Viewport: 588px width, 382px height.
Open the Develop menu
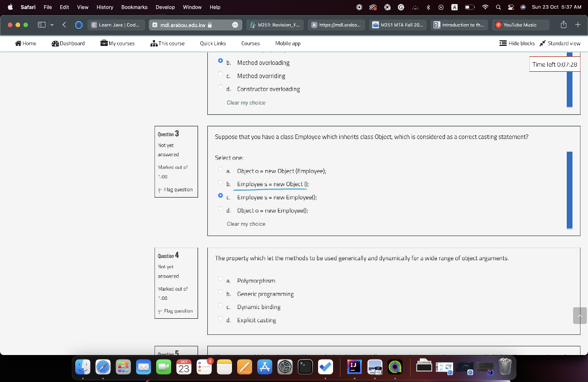pyautogui.click(x=165, y=7)
